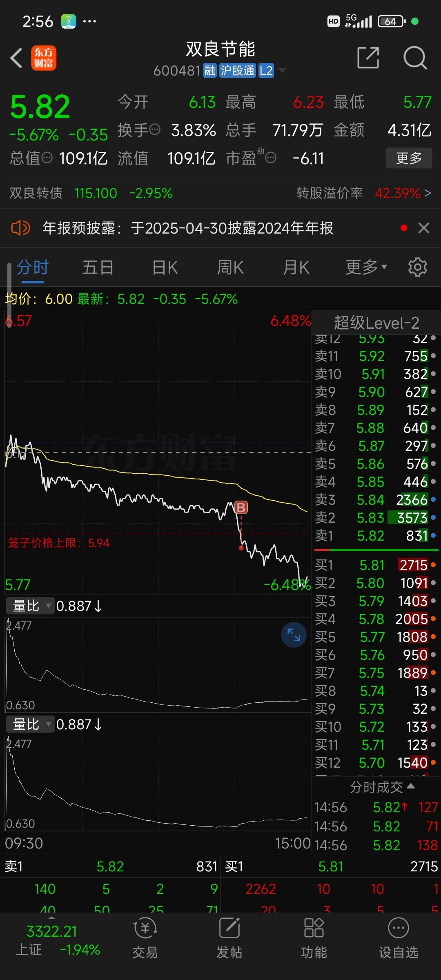
Task: Tap the 140 sell queue order
Action: coord(45,889)
